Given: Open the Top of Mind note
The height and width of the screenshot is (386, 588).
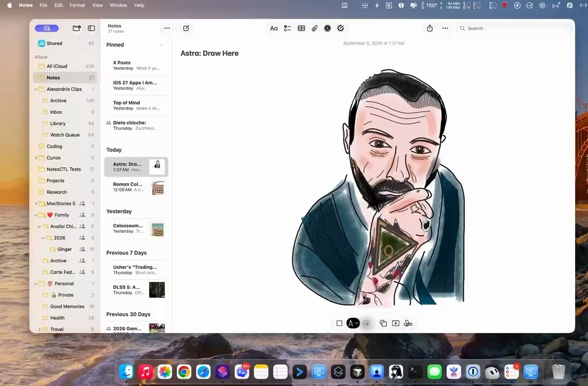Looking at the screenshot, I should coord(136,106).
